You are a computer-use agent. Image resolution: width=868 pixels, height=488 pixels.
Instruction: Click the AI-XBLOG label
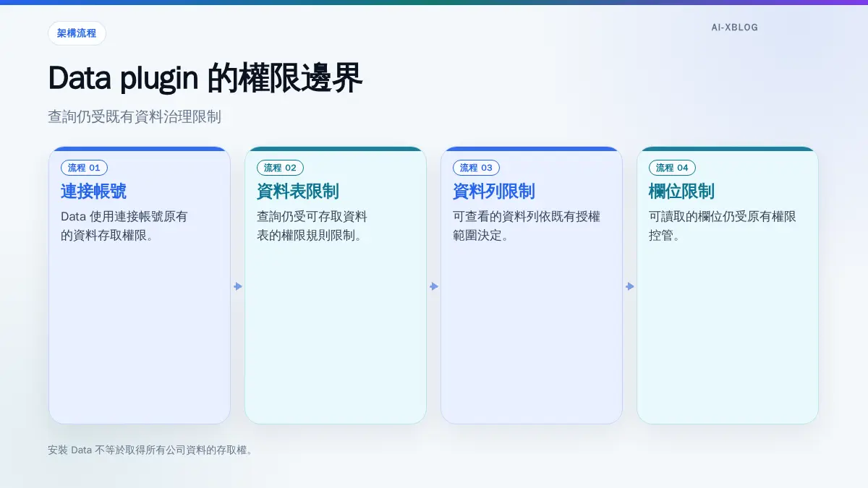[x=734, y=27]
